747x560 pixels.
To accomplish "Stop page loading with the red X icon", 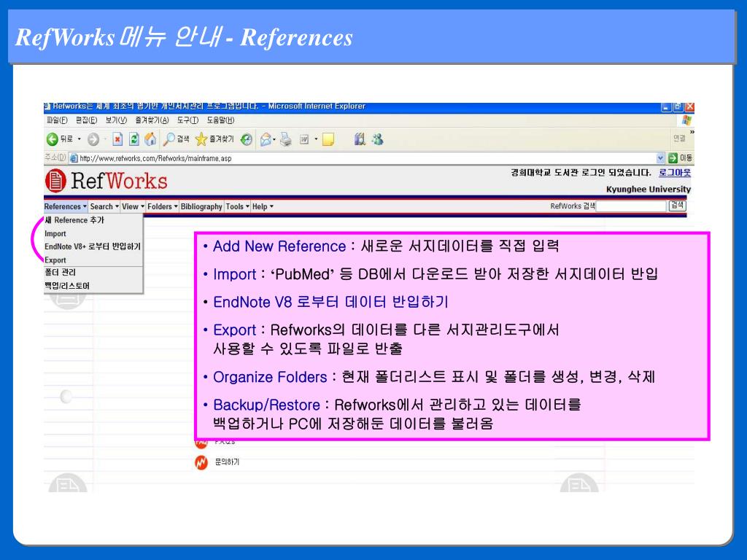I will [x=117, y=139].
